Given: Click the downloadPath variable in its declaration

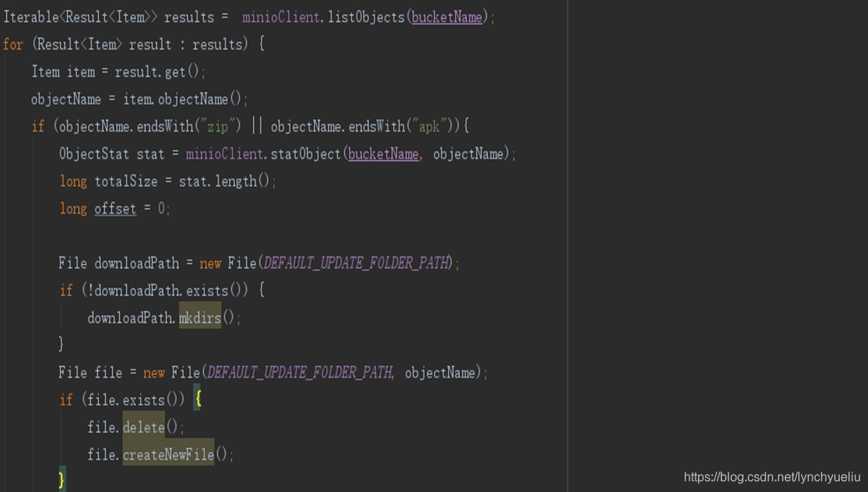Looking at the screenshot, I should pos(137,263).
